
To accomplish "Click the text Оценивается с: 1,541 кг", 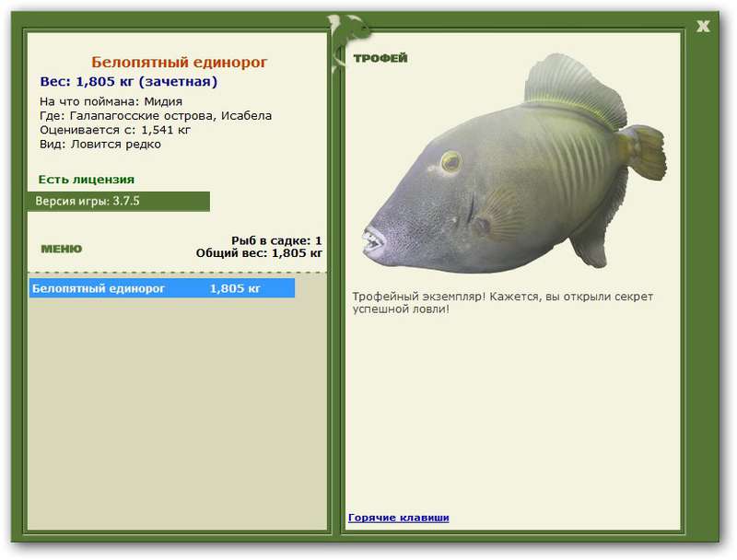I will click(x=115, y=130).
